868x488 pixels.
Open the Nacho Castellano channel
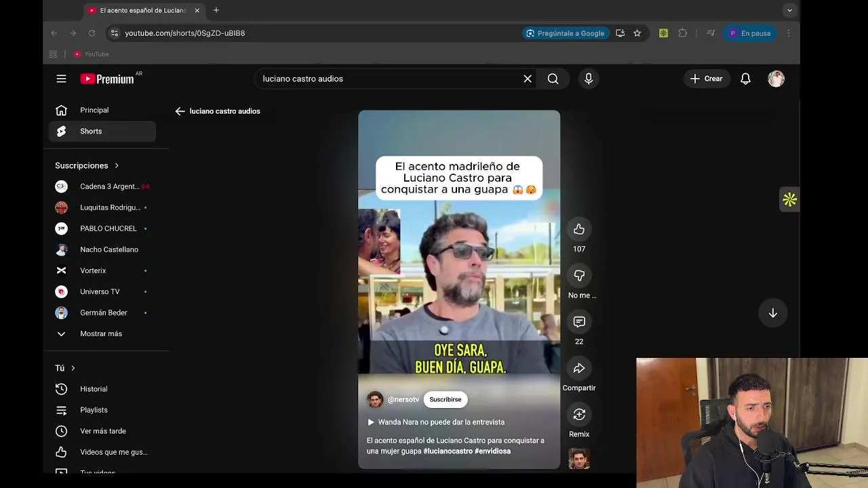pos(102,249)
